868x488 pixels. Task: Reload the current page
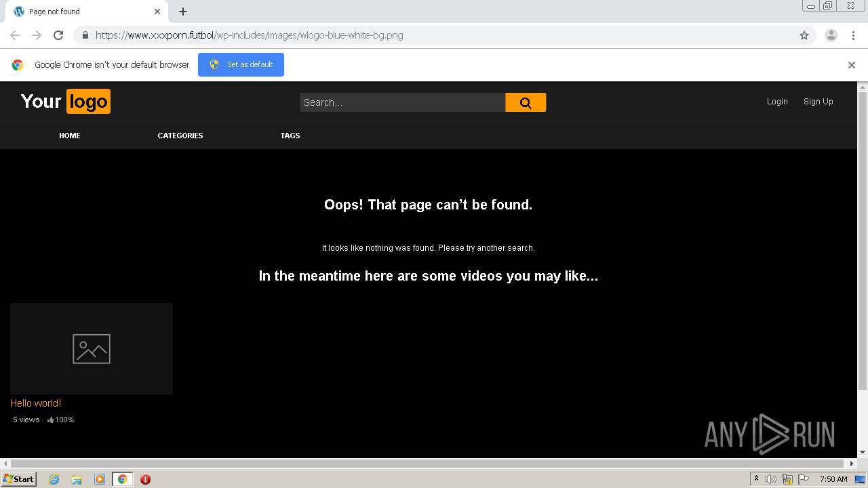[58, 35]
